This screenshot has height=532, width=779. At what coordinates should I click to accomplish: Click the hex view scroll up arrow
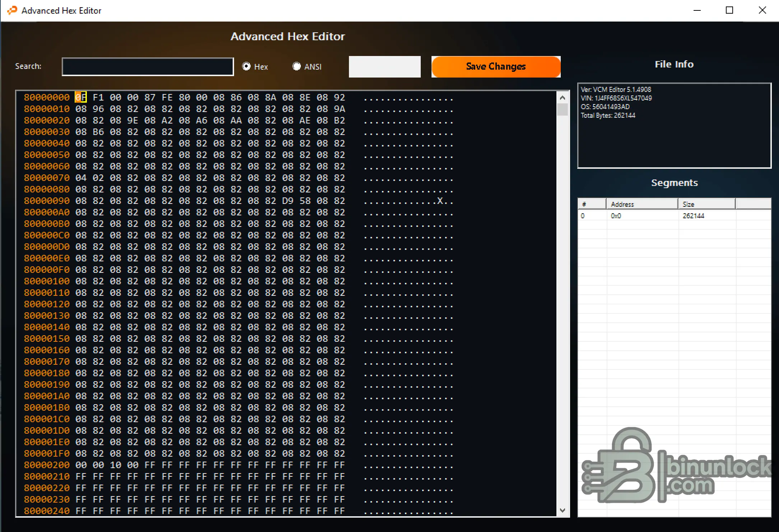(563, 98)
